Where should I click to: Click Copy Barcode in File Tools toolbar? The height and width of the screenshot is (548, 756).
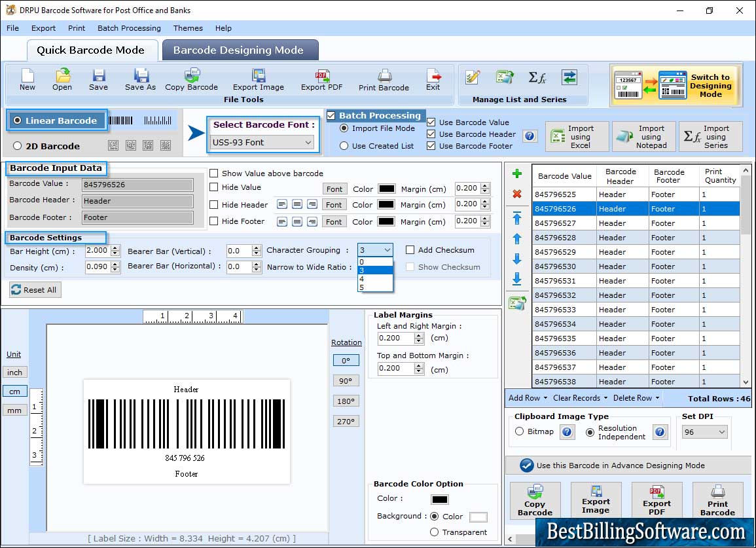click(x=191, y=80)
